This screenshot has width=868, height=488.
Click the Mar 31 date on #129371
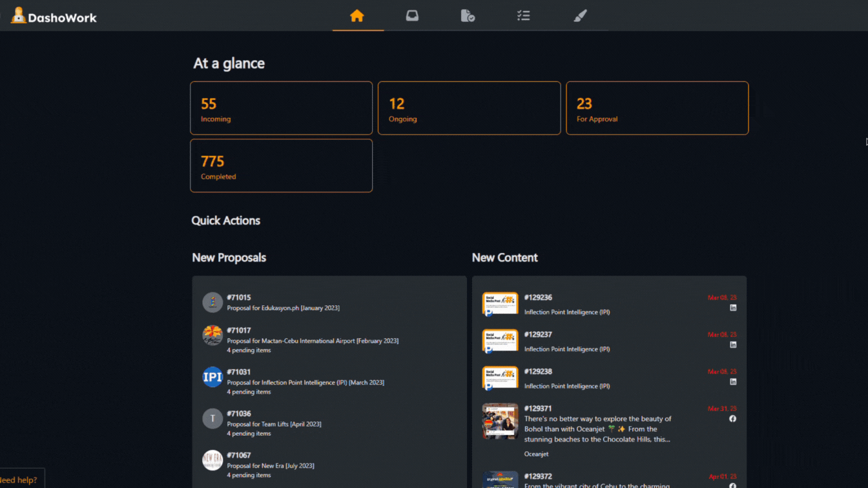[722, 409]
